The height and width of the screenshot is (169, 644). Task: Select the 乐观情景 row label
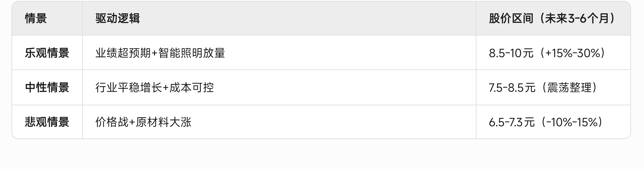pos(47,53)
